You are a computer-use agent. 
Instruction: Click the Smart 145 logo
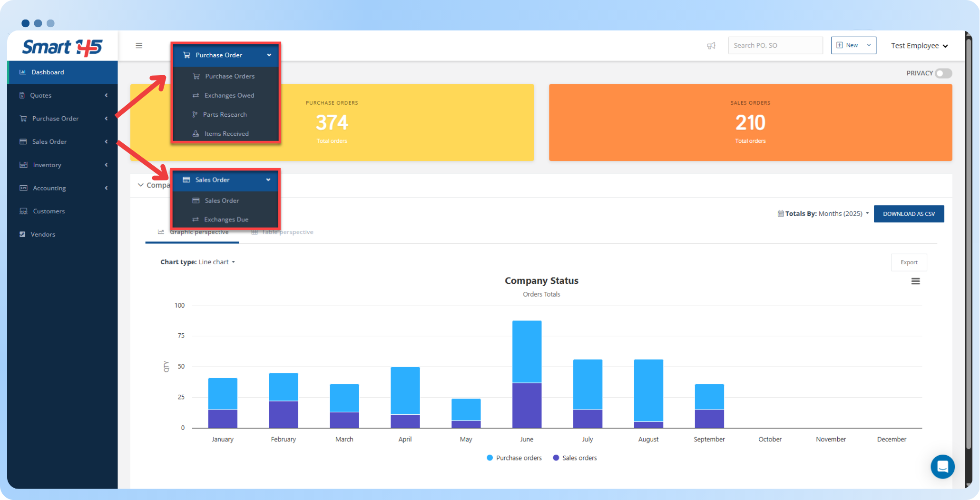tap(62, 47)
